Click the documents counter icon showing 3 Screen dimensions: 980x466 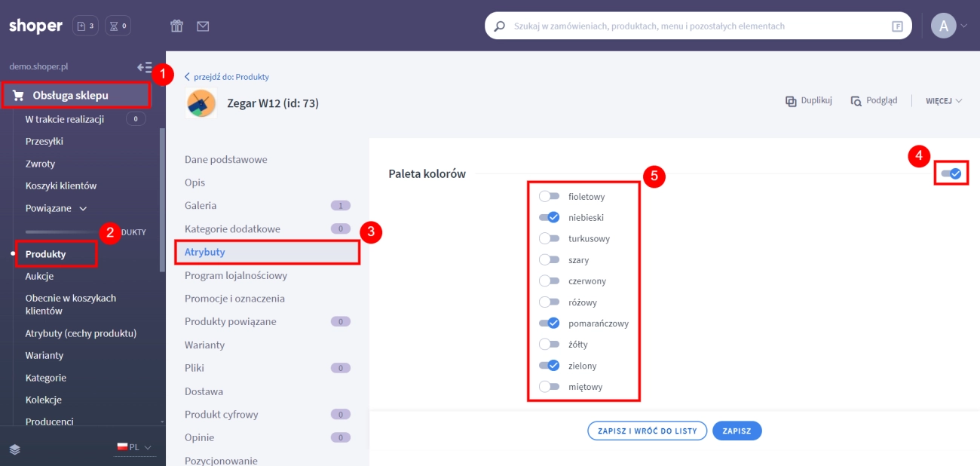point(85,26)
